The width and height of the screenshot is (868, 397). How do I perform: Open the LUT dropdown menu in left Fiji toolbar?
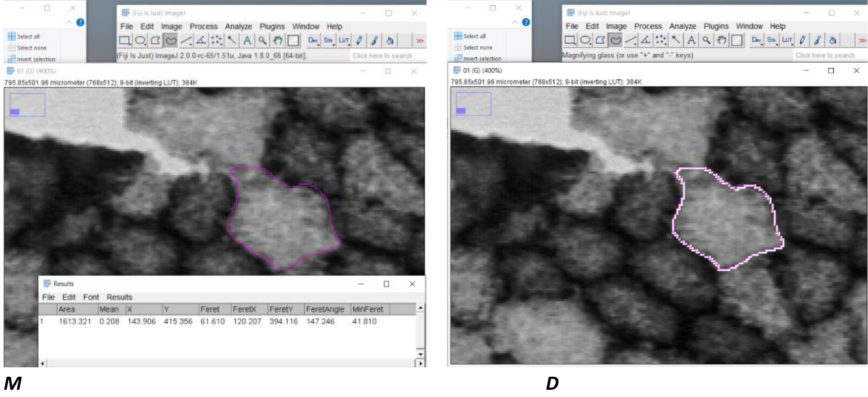(344, 41)
